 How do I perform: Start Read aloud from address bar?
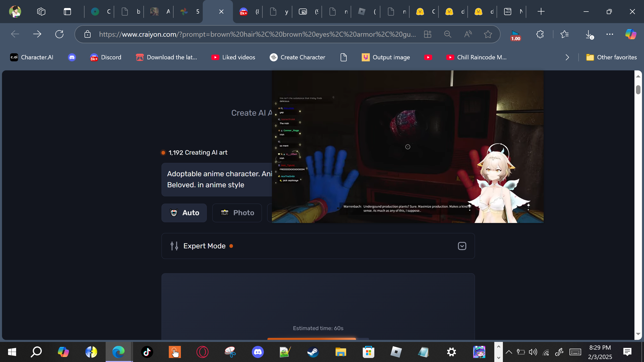(x=468, y=34)
